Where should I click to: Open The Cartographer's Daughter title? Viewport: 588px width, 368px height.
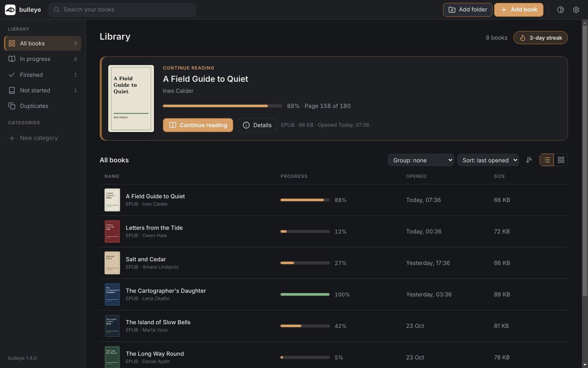166,291
